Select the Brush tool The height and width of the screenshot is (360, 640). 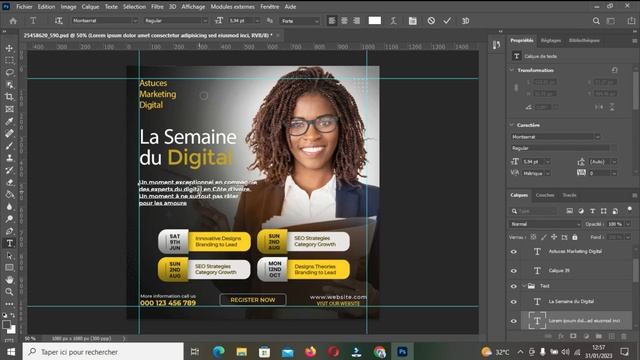click(x=9, y=146)
